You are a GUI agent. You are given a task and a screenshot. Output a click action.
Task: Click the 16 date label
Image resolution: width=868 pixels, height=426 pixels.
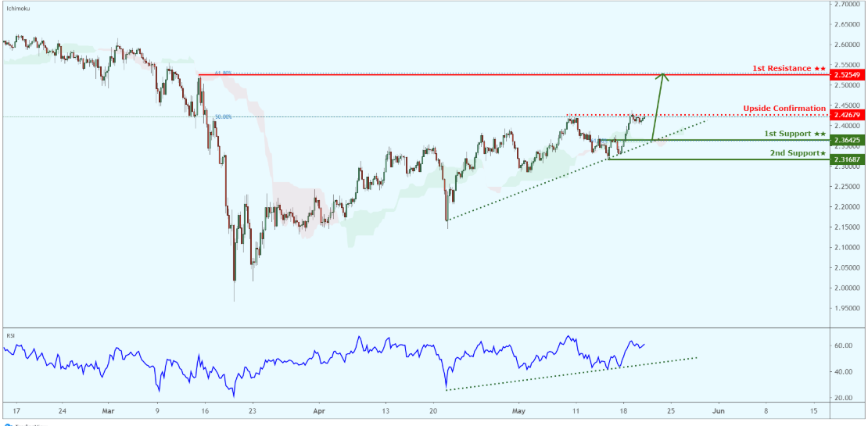pyautogui.click(x=205, y=412)
